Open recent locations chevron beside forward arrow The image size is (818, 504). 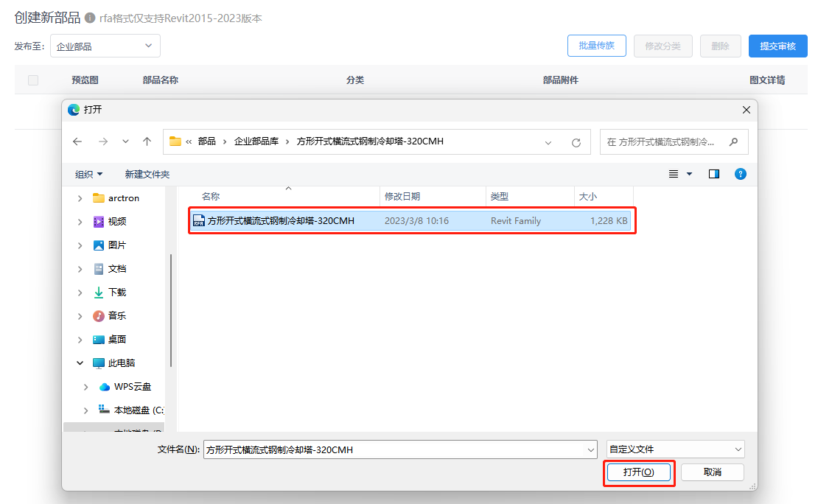[125, 141]
